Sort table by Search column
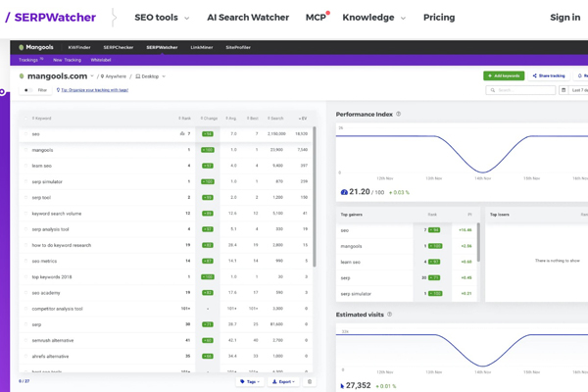Screen dimensions: 588x392 tap(275, 119)
